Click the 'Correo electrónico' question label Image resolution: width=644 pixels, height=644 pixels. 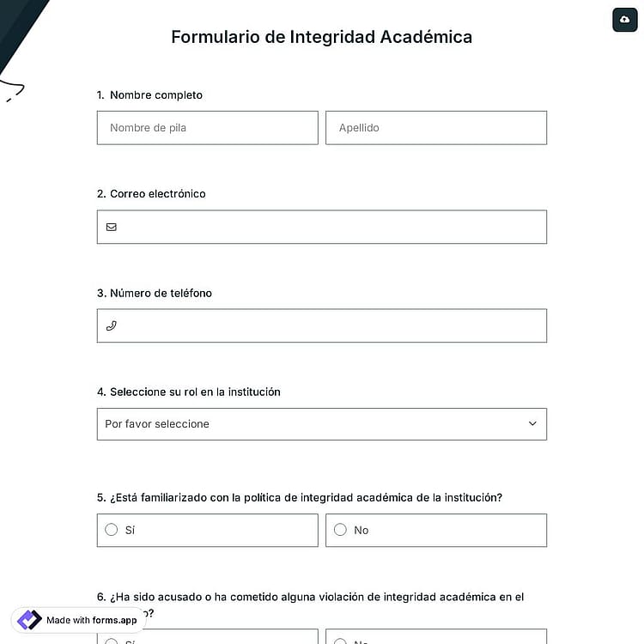point(158,194)
